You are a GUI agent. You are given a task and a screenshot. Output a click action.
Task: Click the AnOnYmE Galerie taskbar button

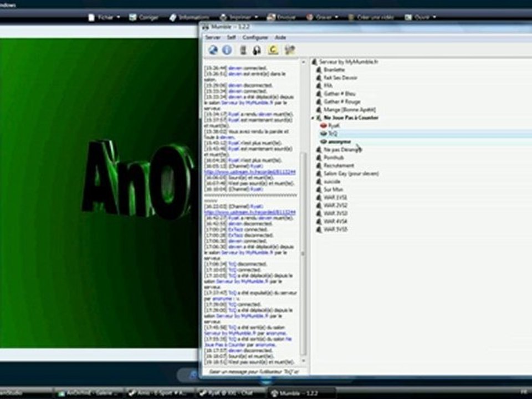pyautogui.click(x=88, y=393)
